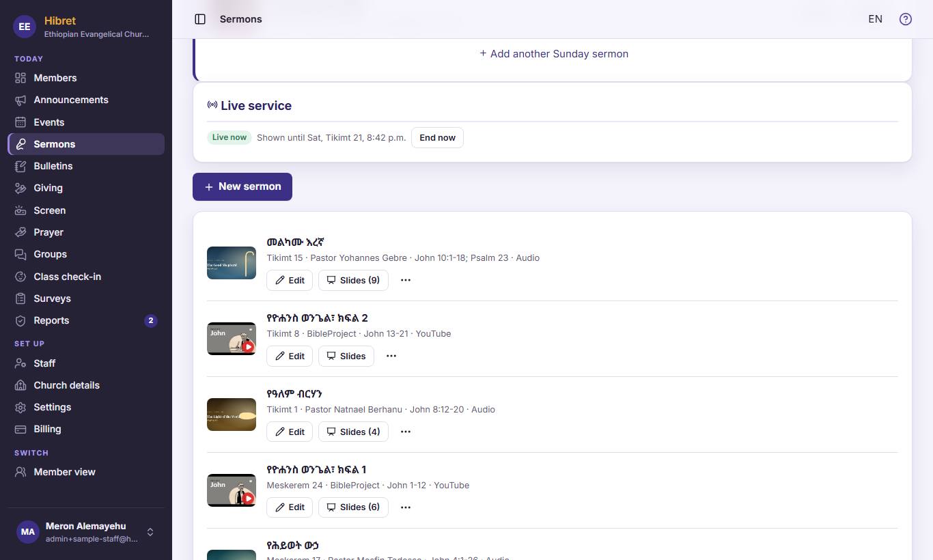Click the Reports shield icon

pos(20,320)
